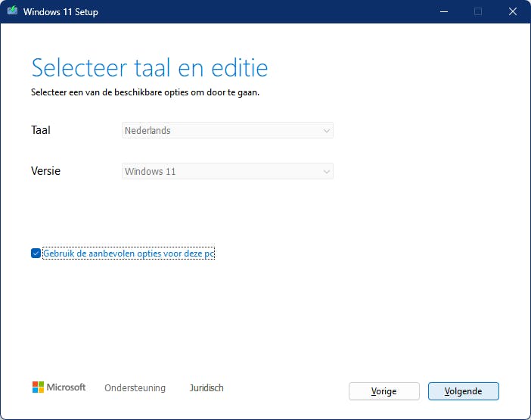Click the 'Windows 11 Setup' title bar text
Screen dimensions: 531x420
coord(61,12)
